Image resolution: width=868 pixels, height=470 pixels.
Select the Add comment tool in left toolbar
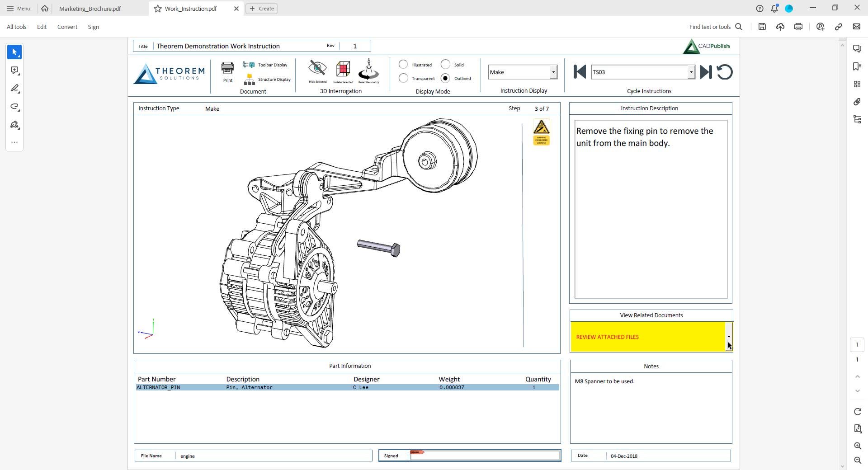tap(14, 70)
